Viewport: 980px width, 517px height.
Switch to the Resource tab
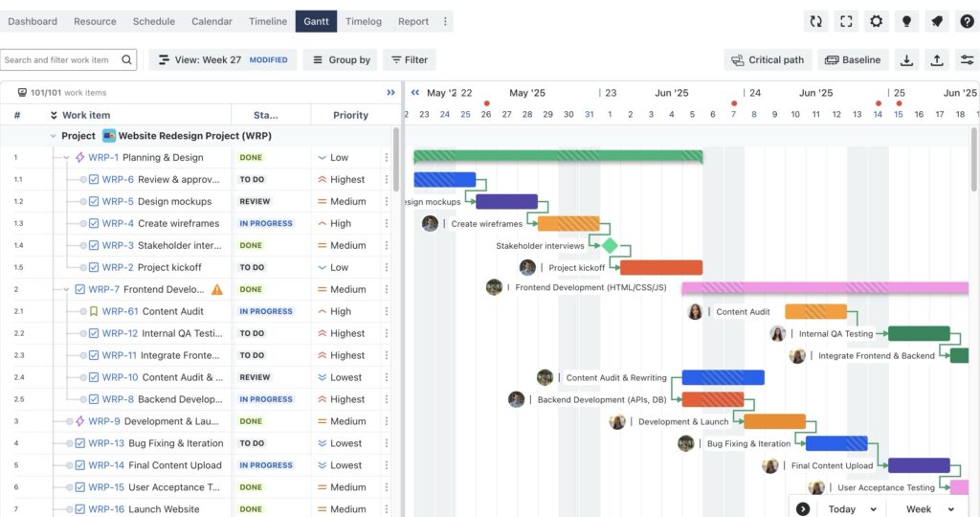pyautogui.click(x=95, y=21)
